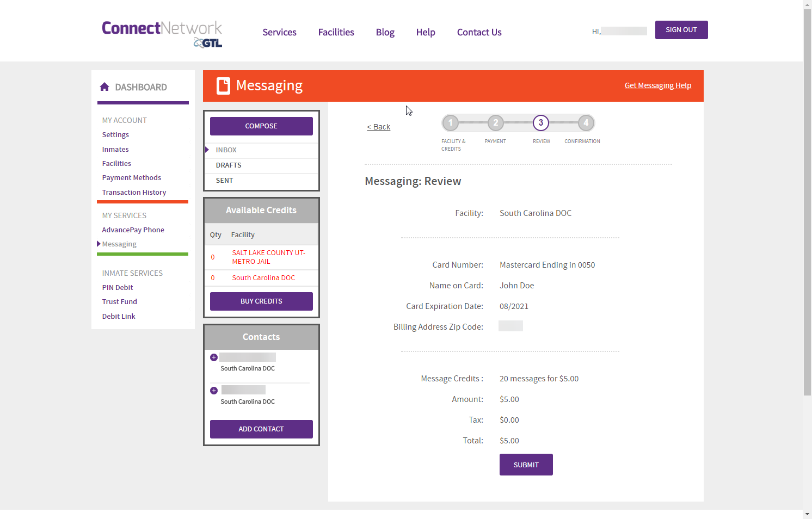Click the second redacted contact name
The width and height of the screenshot is (812, 519).
tap(243, 390)
